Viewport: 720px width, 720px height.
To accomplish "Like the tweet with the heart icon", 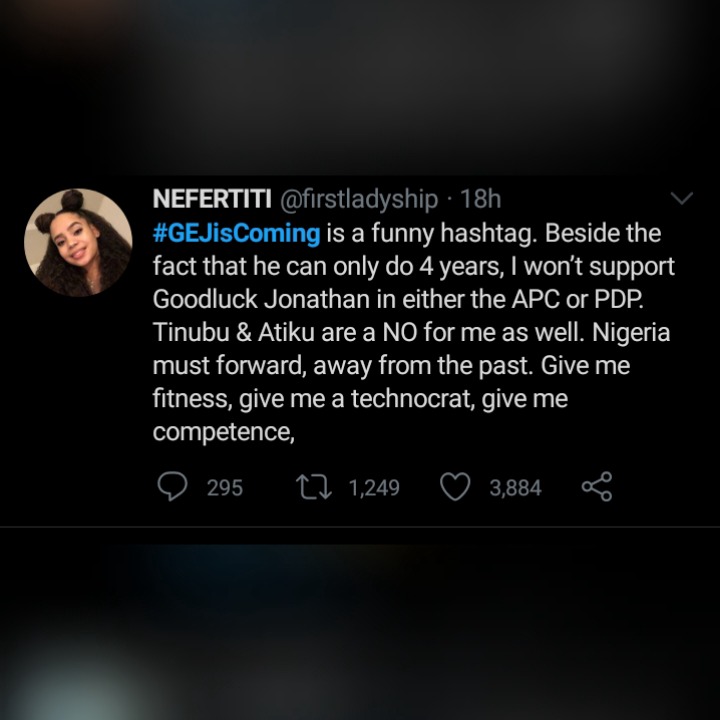I will pyautogui.click(x=456, y=487).
